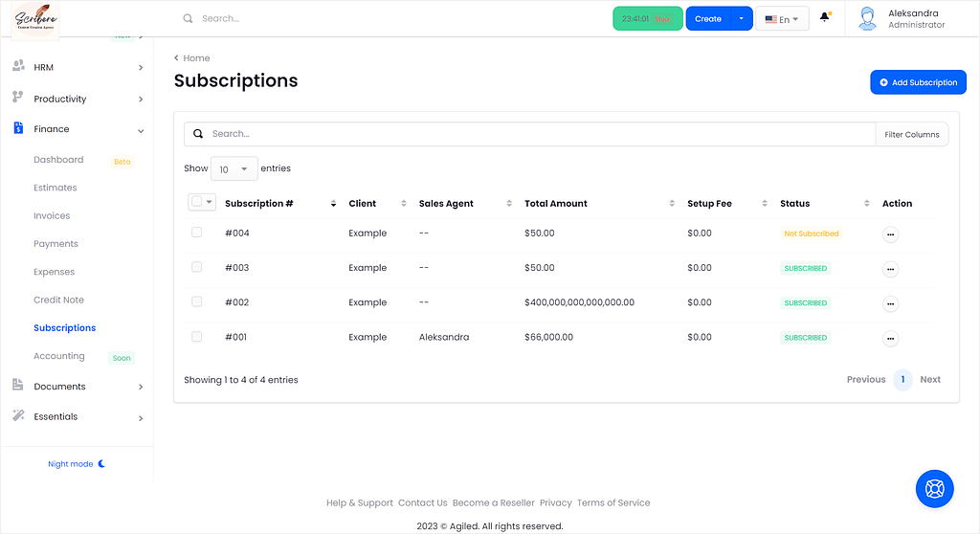Click the Night mode moon icon
The width and height of the screenshot is (980, 534).
(x=101, y=464)
